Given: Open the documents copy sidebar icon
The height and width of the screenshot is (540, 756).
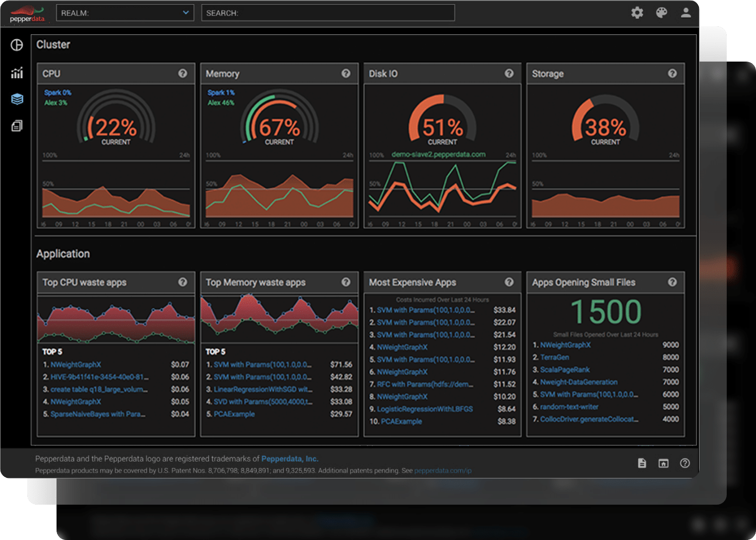Looking at the screenshot, I should point(17,126).
